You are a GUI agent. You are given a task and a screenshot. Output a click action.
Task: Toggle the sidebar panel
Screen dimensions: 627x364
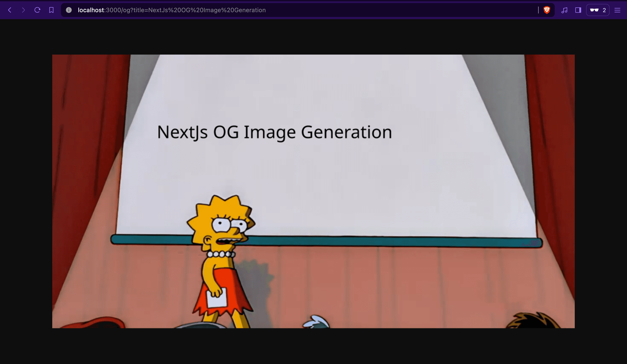pyautogui.click(x=578, y=10)
